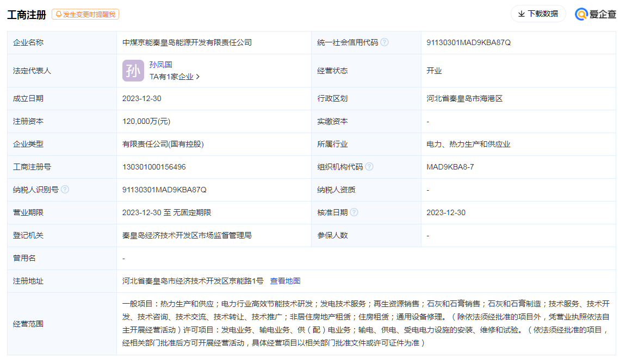
Task: Click the 工商注册 section heading
Action: pos(27,15)
